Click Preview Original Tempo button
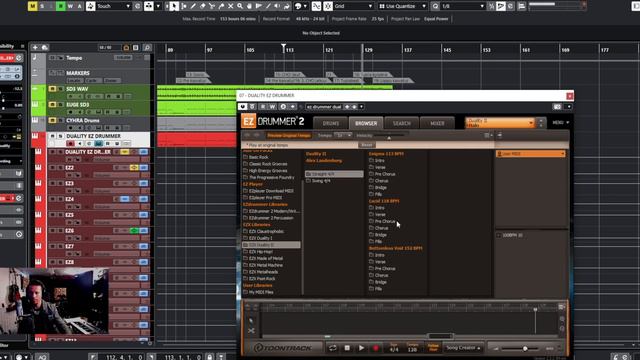Image resolution: width=640 pixels, height=360 pixels. tap(289, 135)
